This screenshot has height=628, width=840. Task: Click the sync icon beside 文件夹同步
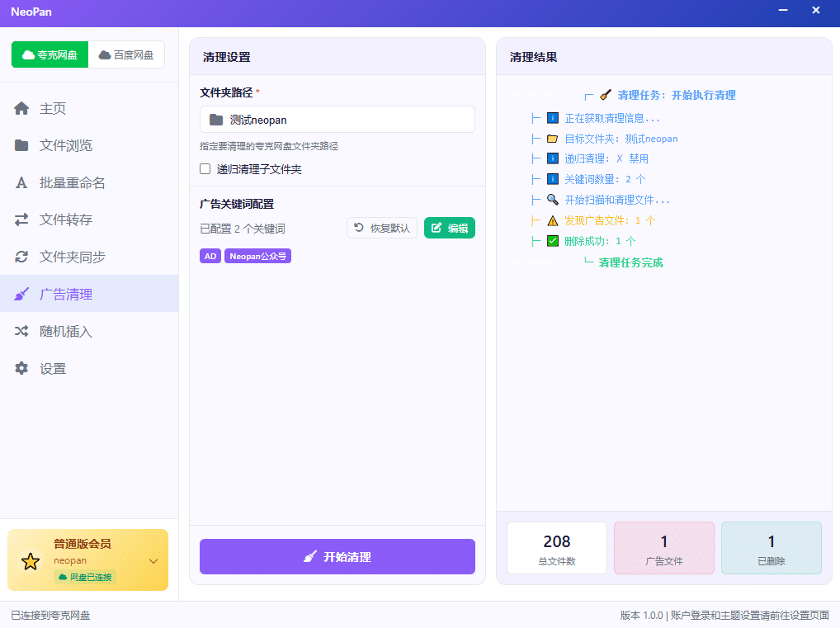click(x=21, y=257)
